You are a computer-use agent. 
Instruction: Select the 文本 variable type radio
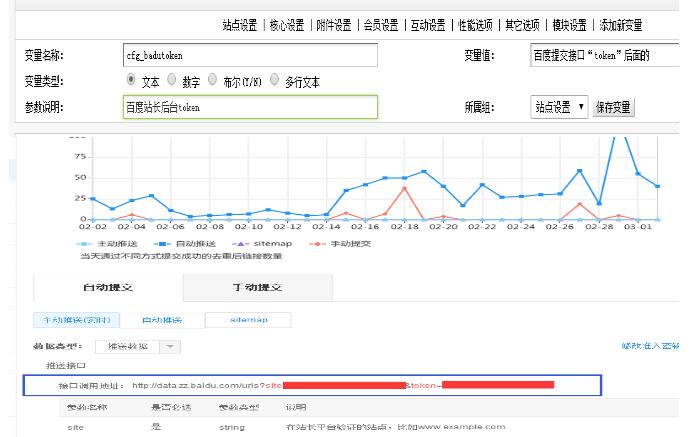click(x=131, y=79)
